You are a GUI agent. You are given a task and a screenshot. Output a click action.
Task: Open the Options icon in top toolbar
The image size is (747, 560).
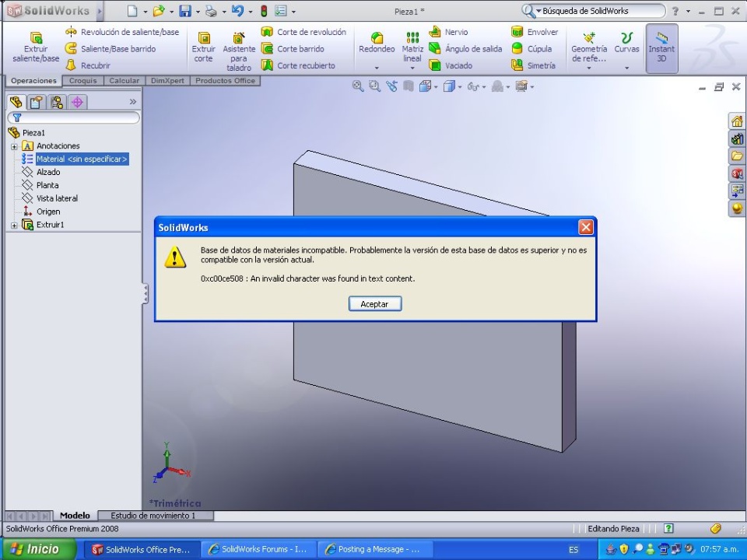(281, 11)
